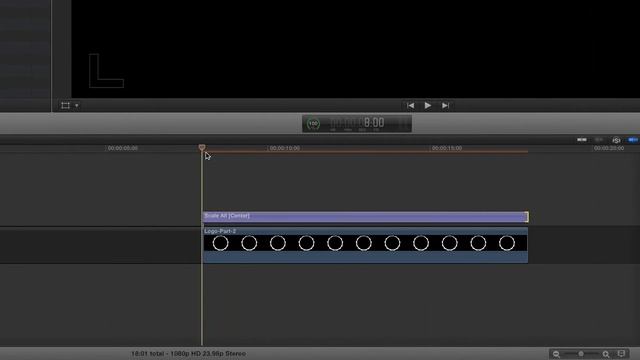Image resolution: width=640 pixels, height=360 pixels.
Task: Click the timeline zoom slider knob
Action: (x=581, y=353)
